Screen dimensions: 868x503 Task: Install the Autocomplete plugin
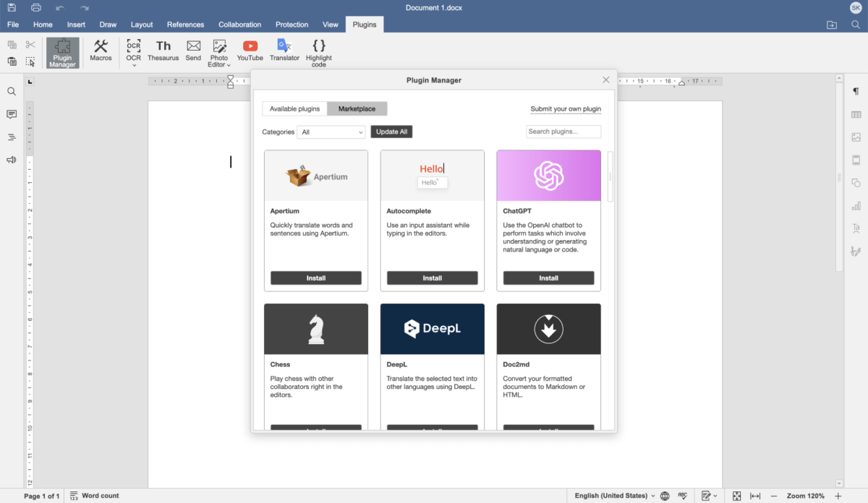433,278
